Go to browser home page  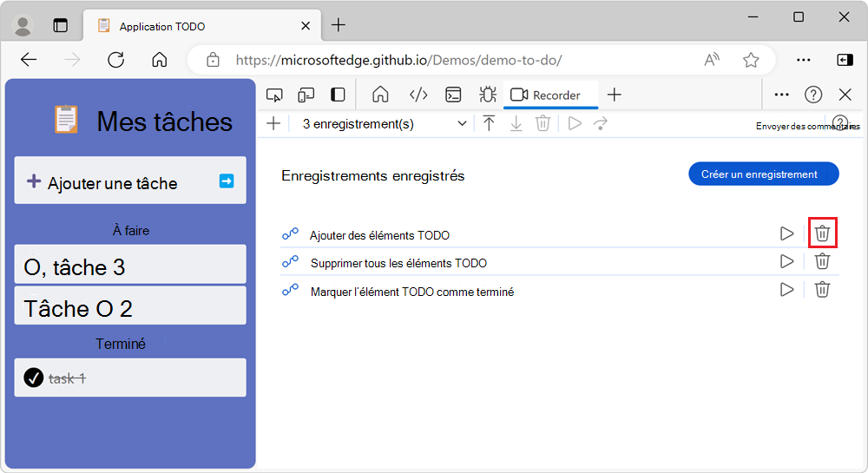[x=160, y=60]
